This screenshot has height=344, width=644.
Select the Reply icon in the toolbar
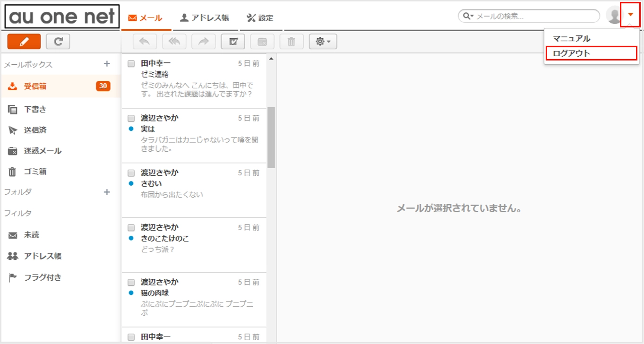tap(145, 42)
